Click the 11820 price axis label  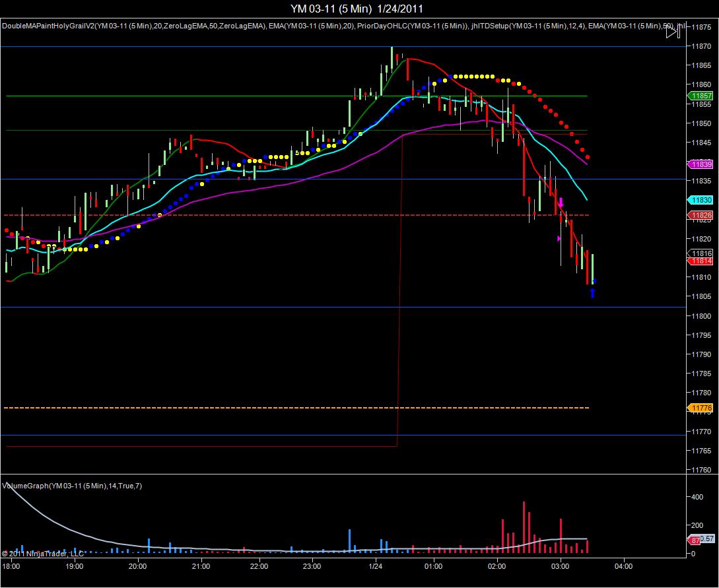701,239
